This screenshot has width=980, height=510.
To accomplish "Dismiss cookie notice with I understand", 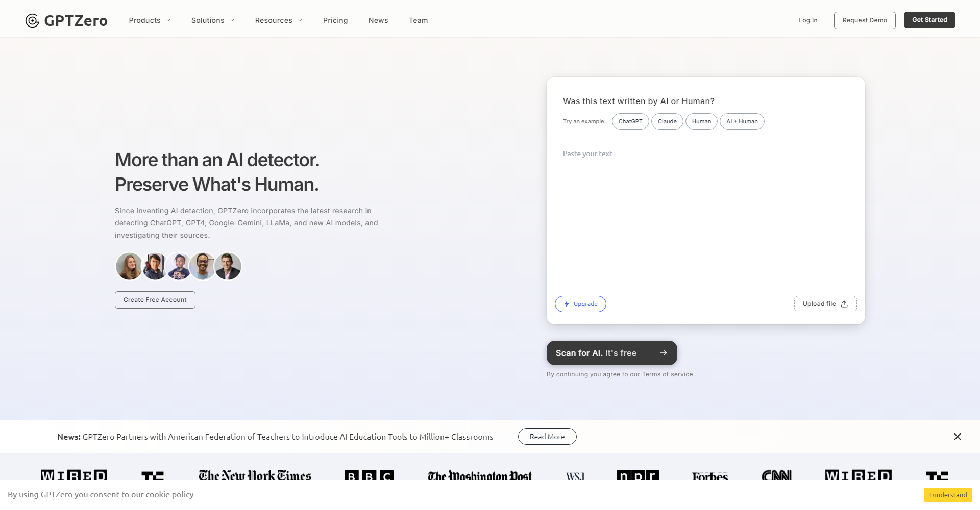I will pos(948,495).
